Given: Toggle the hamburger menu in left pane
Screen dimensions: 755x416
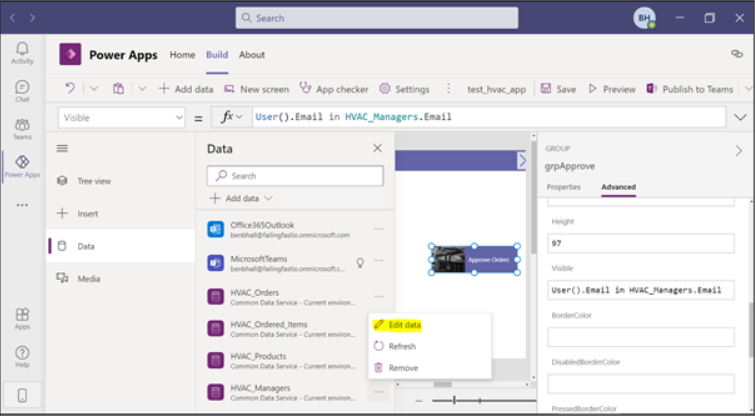Looking at the screenshot, I should coord(62,148).
